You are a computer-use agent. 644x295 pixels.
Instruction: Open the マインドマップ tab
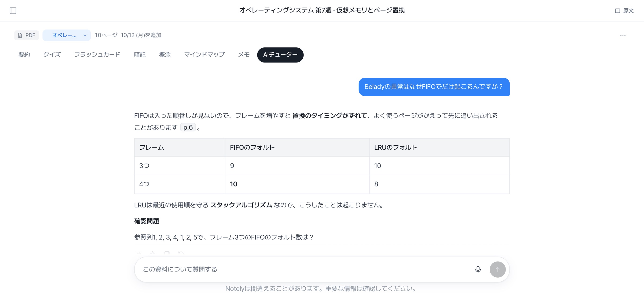204,55
